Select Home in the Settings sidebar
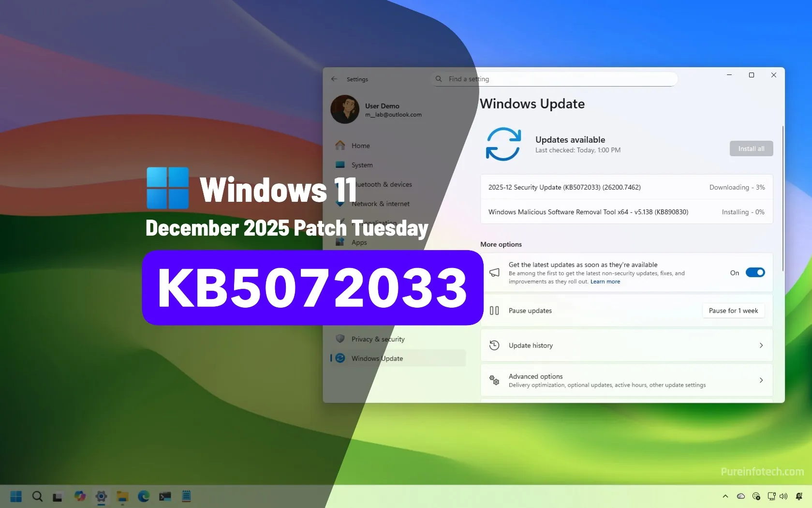The width and height of the screenshot is (812, 508). (360, 146)
